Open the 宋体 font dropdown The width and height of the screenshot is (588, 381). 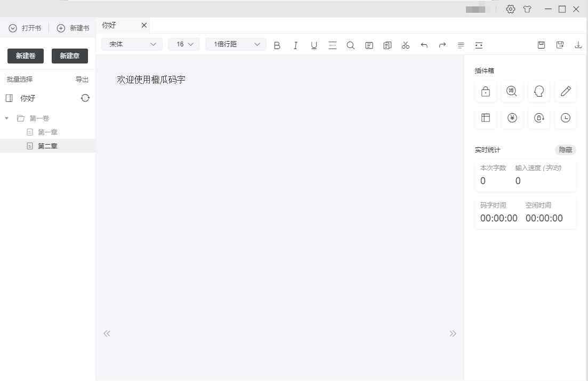pos(132,44)
